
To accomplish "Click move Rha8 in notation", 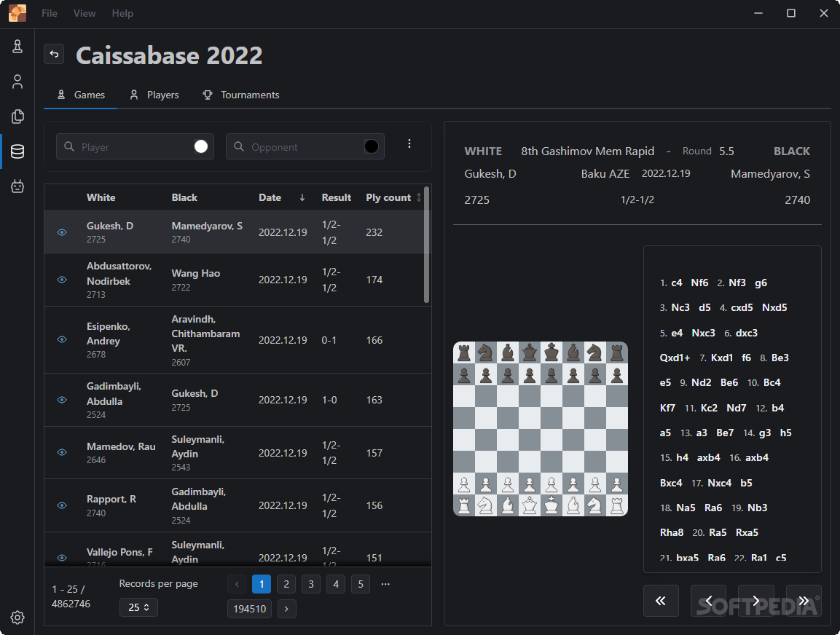I will pos(672,533).
